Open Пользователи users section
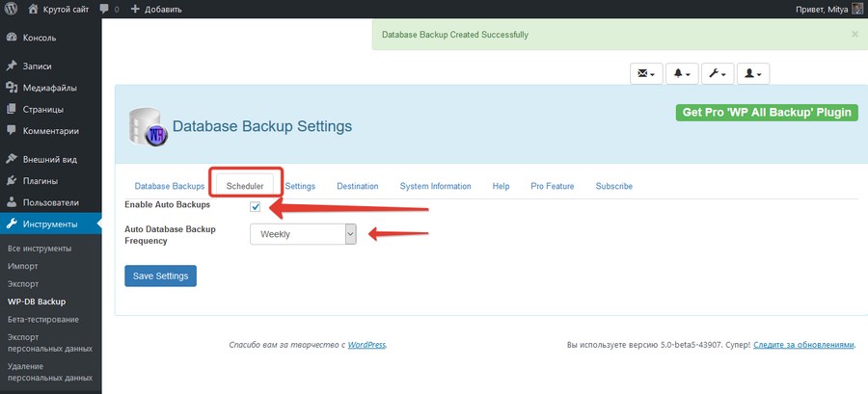868x394 pixels. tap(51, 202)
